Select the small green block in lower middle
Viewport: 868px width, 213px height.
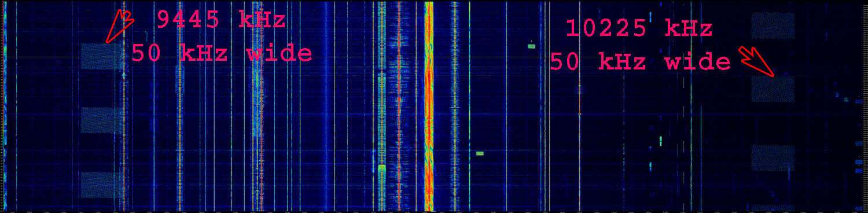pos(480,153)
